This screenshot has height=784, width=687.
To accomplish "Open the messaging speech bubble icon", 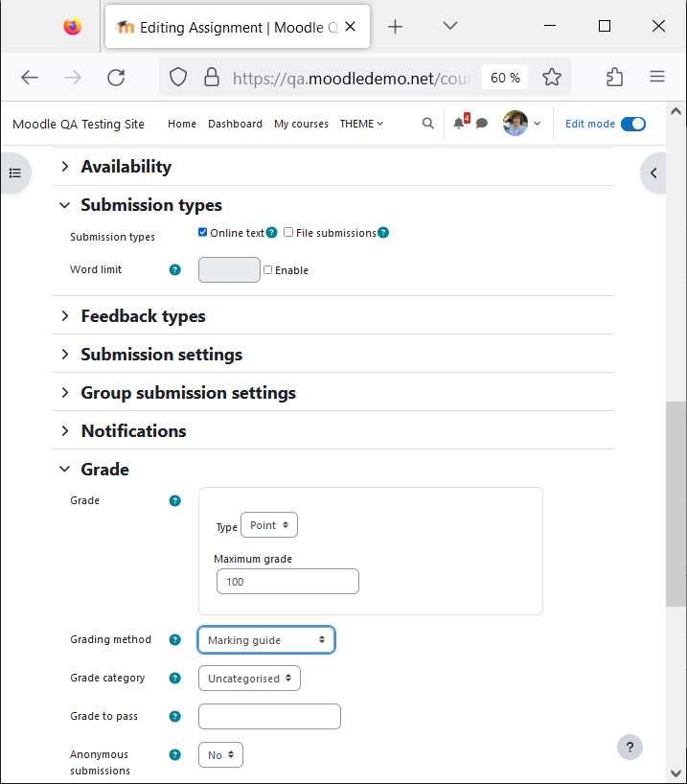I will click(482, 123).
